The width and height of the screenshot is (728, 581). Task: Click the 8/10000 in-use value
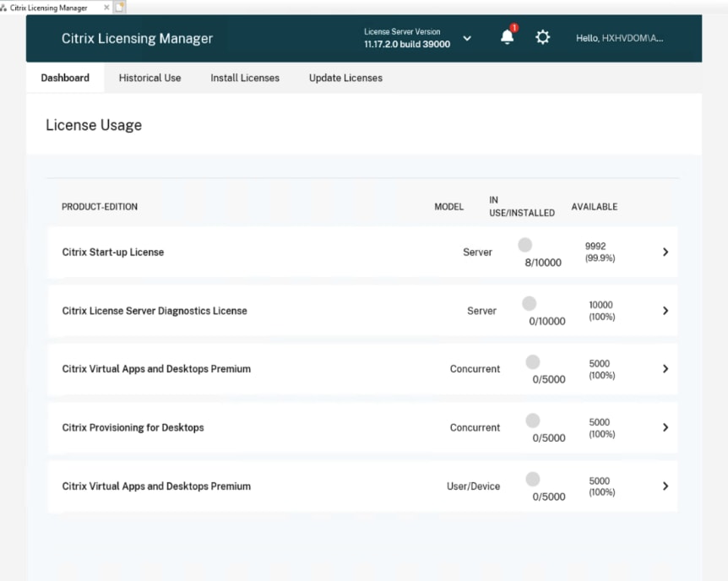(543, 263)
